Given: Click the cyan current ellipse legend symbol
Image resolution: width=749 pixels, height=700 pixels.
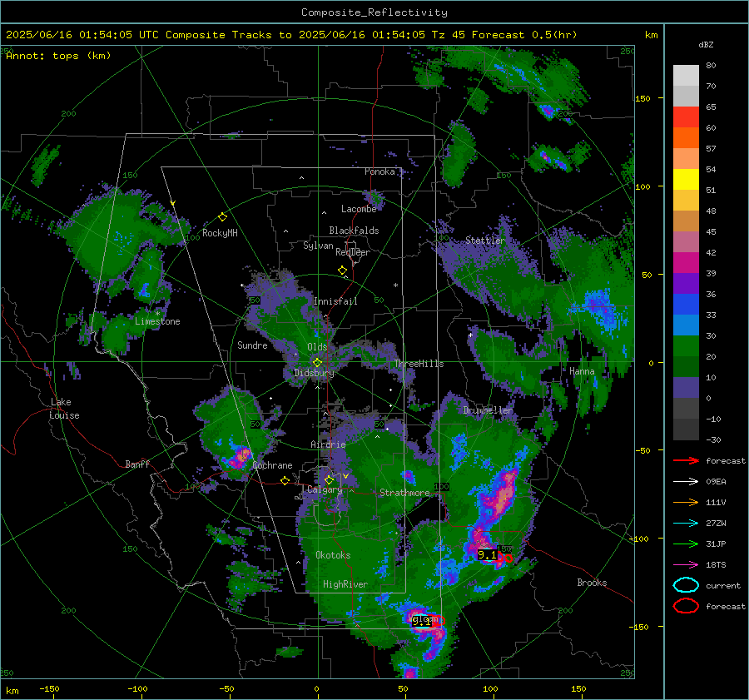Looking at the screenshot, I should point(686,585).
